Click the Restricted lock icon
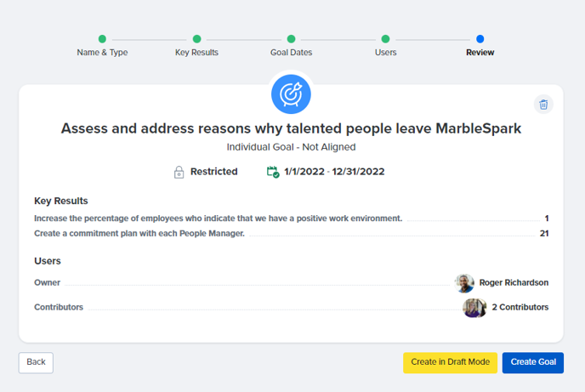Viewport: 585px width, 392px height. [x=179, y=172]
